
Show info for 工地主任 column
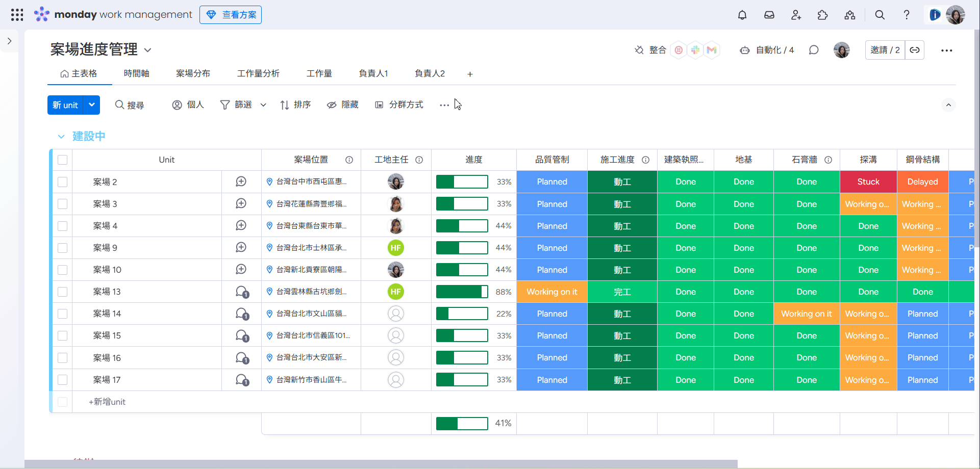419,160
